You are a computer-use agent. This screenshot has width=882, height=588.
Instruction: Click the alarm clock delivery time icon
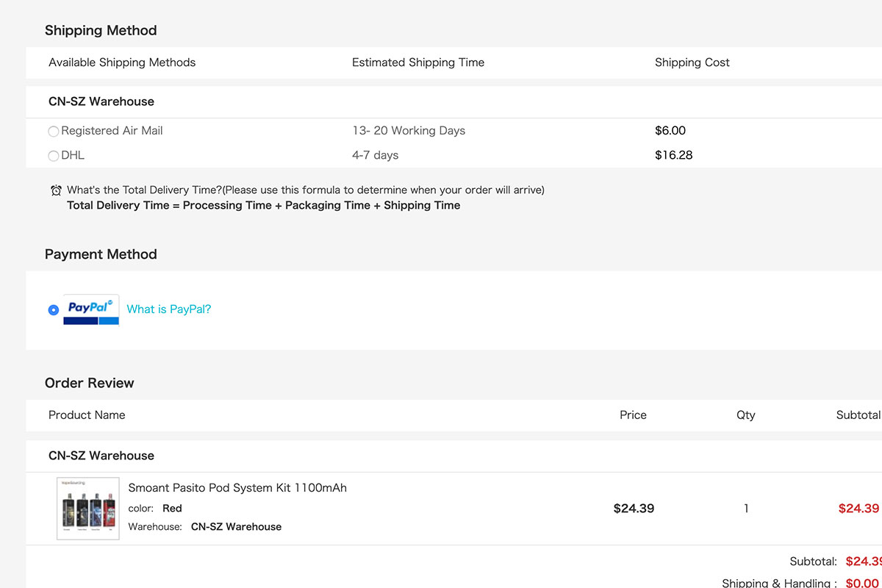[x=56, y=190]
